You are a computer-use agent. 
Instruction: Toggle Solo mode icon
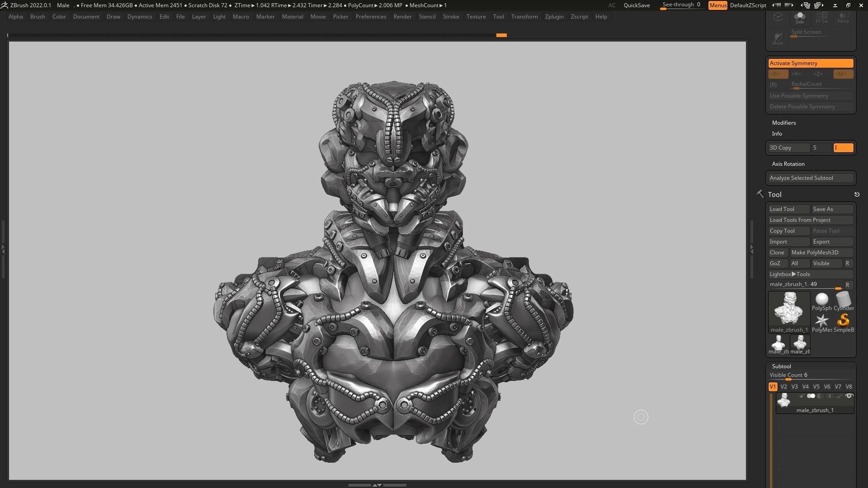point(800,18)
